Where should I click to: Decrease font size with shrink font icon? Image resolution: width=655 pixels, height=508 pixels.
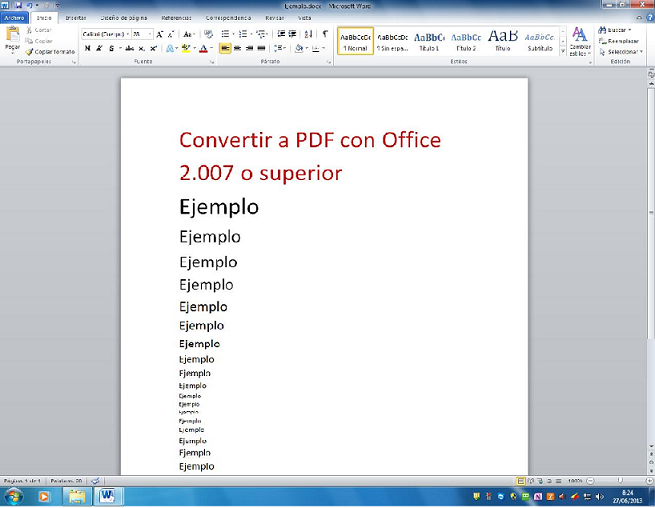coord(170,34)
